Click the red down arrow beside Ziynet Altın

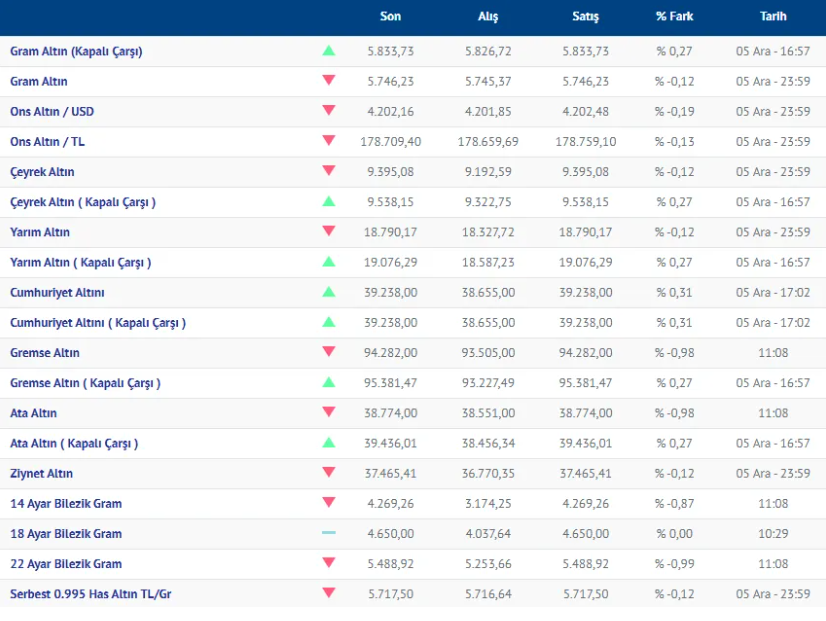(x=328, y=473)
